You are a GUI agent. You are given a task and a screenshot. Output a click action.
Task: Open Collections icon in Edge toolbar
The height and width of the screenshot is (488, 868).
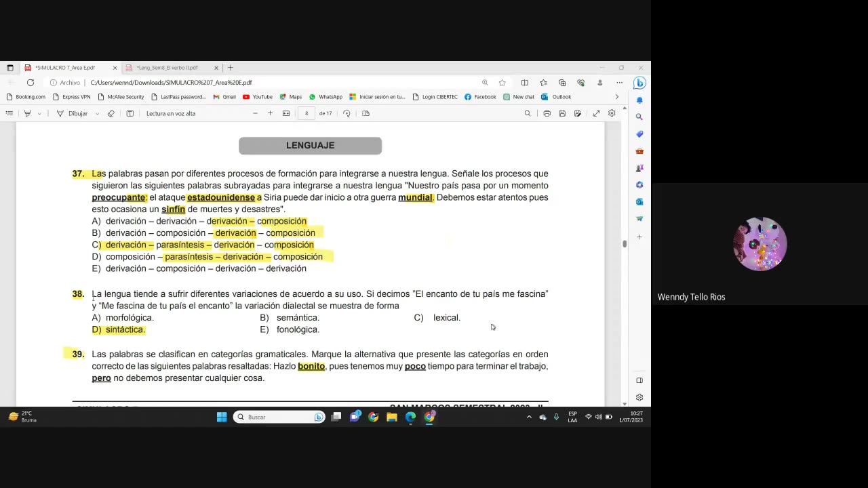coord(562,83)
